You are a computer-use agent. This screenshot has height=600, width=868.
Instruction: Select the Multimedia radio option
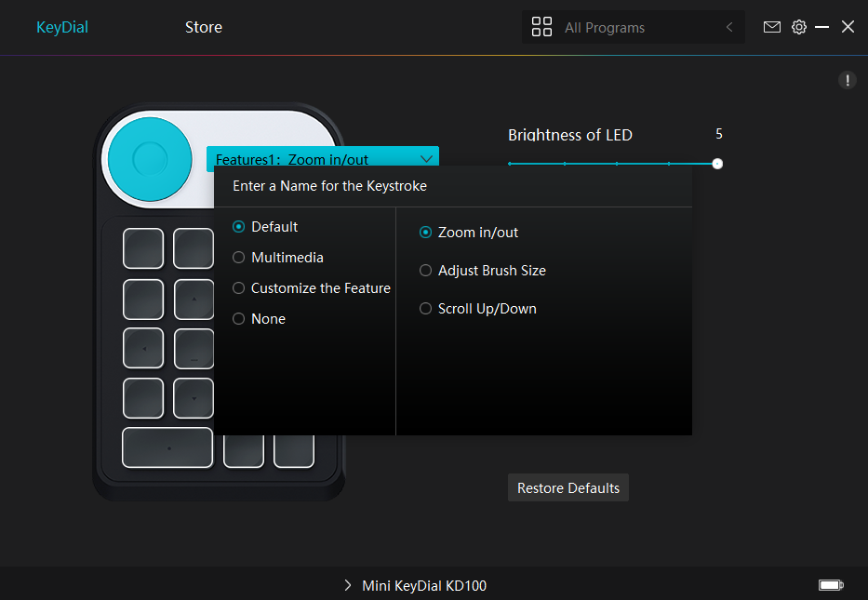pos(278,258)
